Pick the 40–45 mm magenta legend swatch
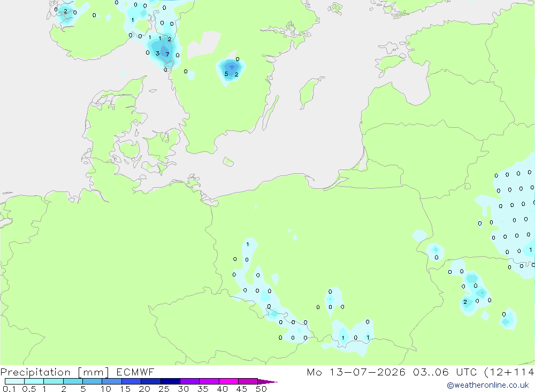535x392 pixels. tap(228, 381)
